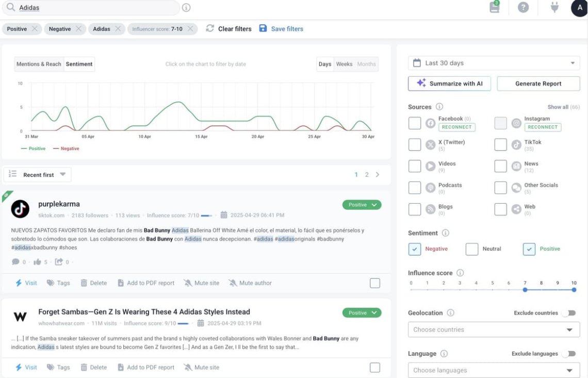
Task: Go to results page 2
Action: point(367,175)
